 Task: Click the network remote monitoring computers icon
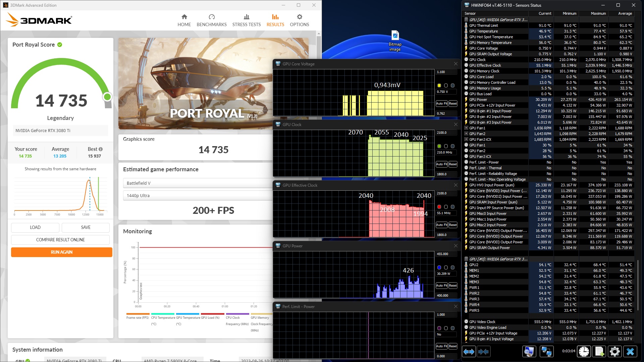tap(546, 351)
